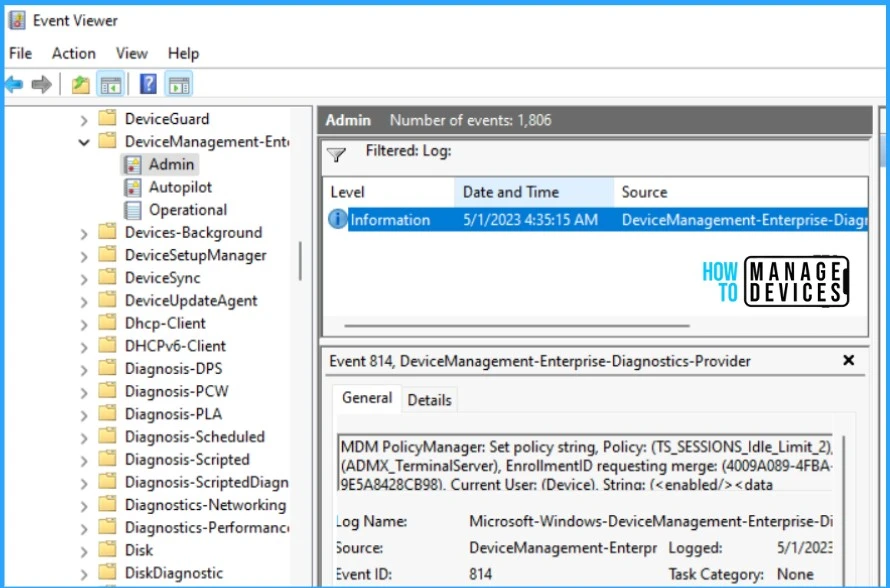890x588 pixels.
Task: Collapse the DeviceManagement-Enterprise node
Action: [84, 142]
